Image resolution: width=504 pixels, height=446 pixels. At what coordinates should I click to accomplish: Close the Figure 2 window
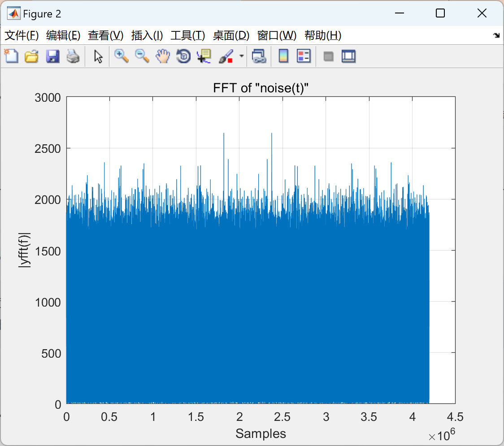(482, 13)
